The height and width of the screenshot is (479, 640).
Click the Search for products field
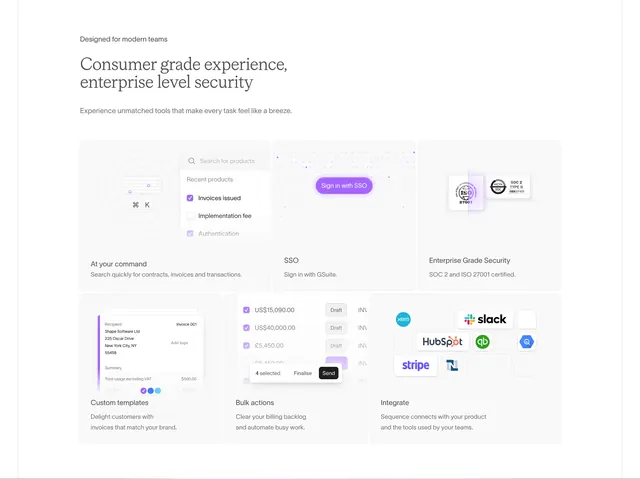[x=225, y=161]
